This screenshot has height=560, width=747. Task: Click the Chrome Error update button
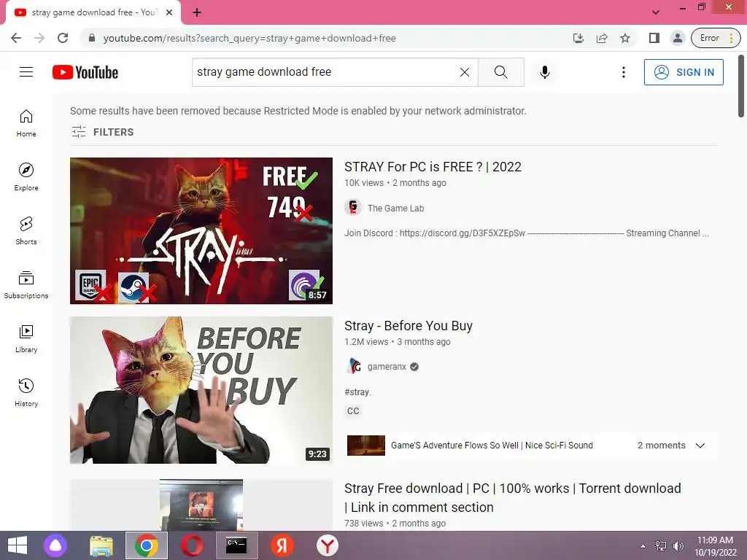click(716, 38)
